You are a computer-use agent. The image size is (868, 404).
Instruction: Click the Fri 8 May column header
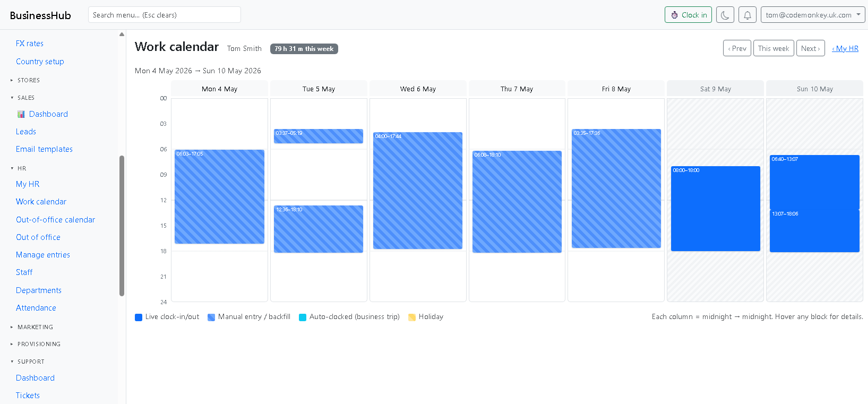(x=616, y=89)
